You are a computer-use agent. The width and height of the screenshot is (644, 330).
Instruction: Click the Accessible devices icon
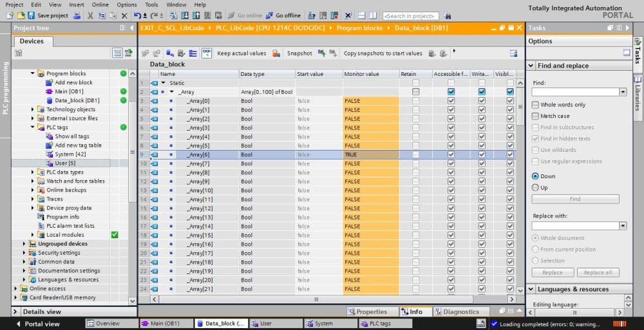point(312,15)
